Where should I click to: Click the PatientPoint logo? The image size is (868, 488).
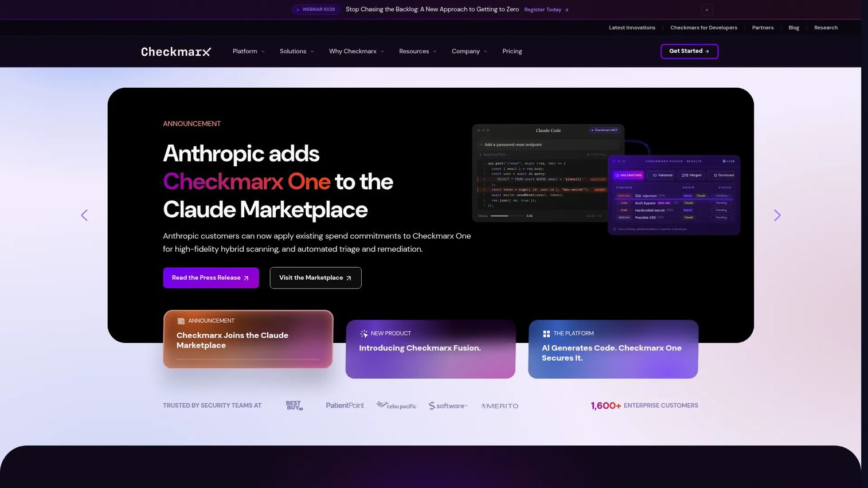pyautogui.click(x=345, y=405)
